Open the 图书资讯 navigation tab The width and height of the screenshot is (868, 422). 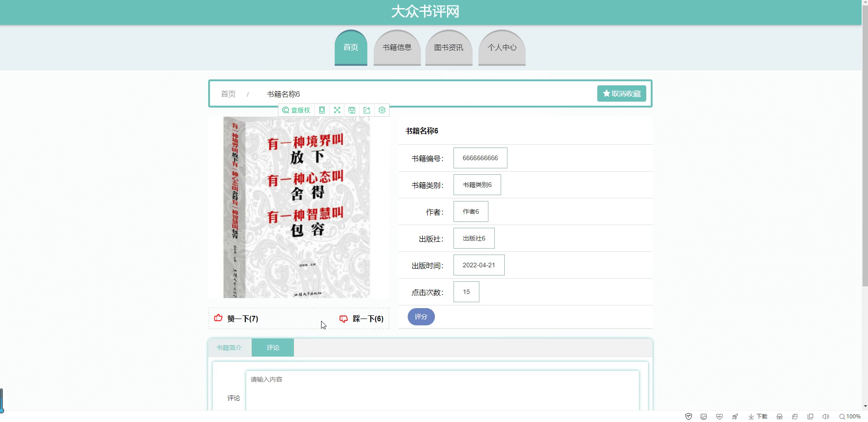pos(449,48)
